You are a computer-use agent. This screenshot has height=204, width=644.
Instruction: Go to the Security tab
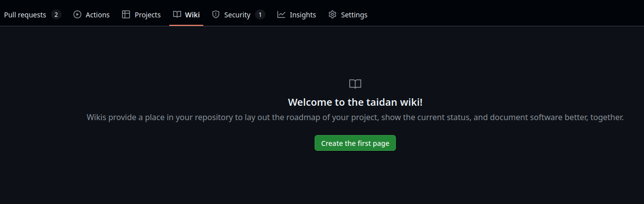click(237, 15)
